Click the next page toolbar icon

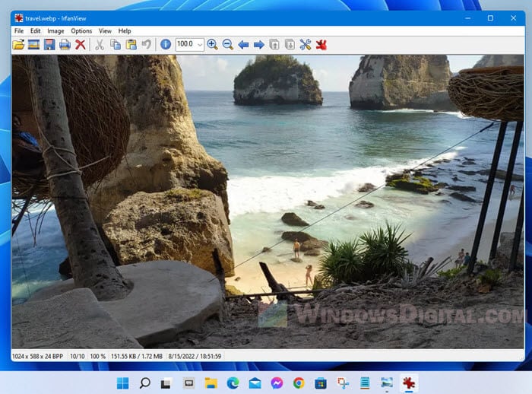(x=290, y=44)
